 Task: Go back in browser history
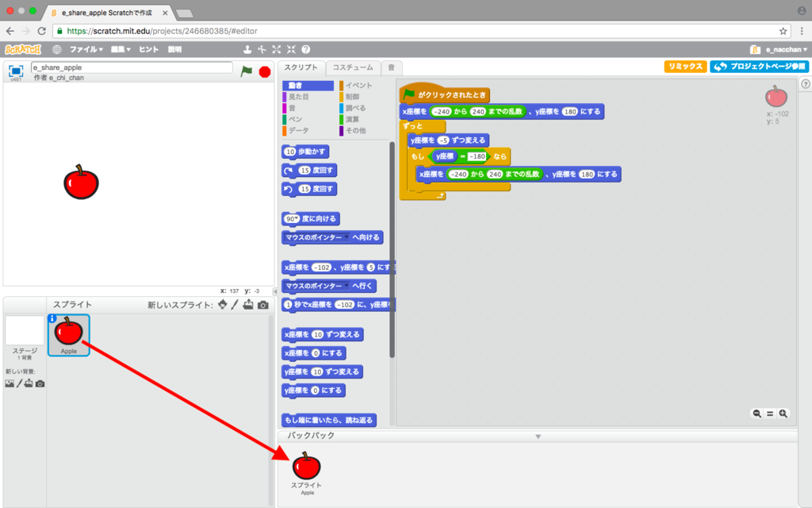coord(10,31)
